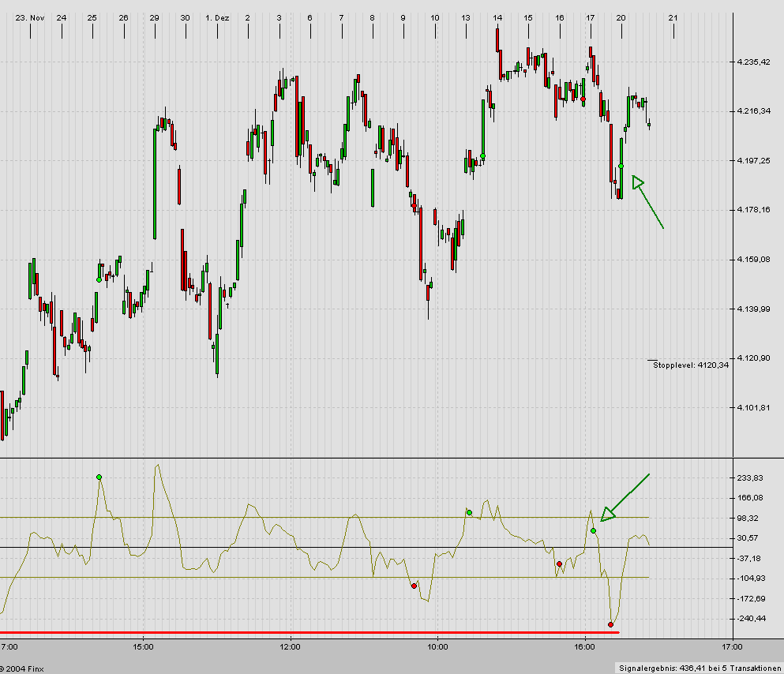Click the '1. Dez' date label
The height and width of the screenshot is (674, 784).
tap(216, 17)
